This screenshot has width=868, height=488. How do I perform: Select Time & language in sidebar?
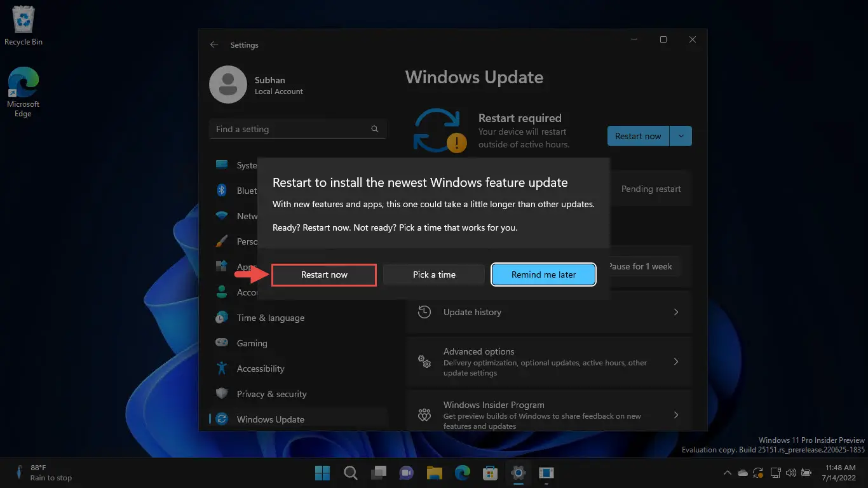[x=270, y=318]
